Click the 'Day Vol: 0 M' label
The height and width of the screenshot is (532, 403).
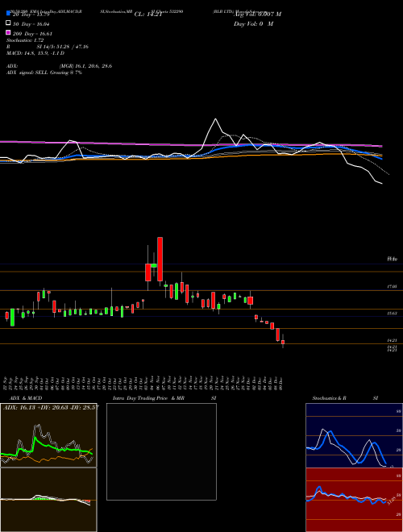[x=253, y=23]
